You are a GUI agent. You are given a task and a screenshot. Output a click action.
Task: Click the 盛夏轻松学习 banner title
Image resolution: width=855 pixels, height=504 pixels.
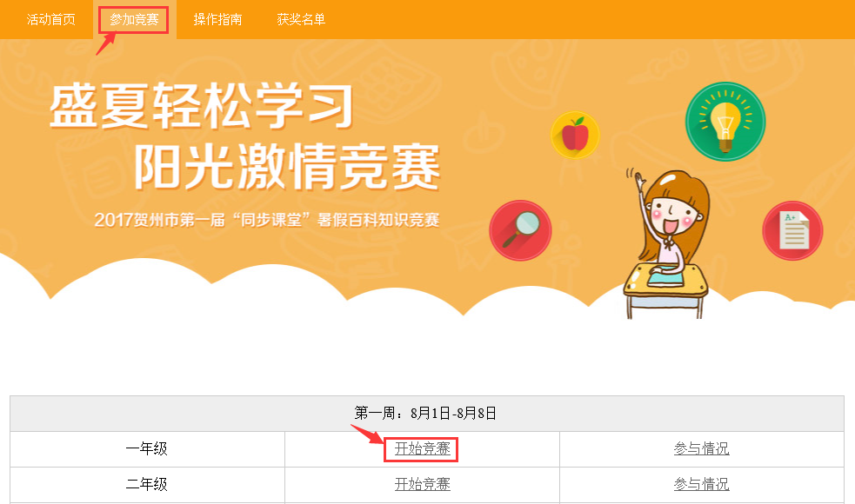pos(201,106)
